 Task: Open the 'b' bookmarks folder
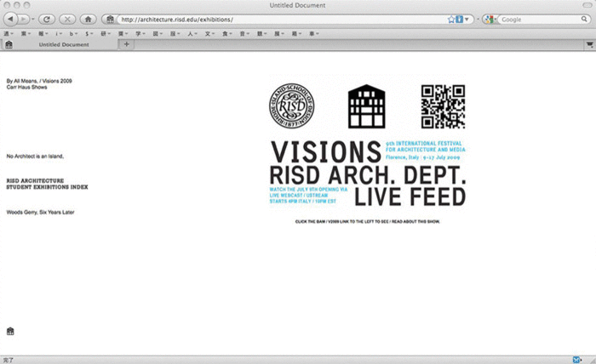73,34
